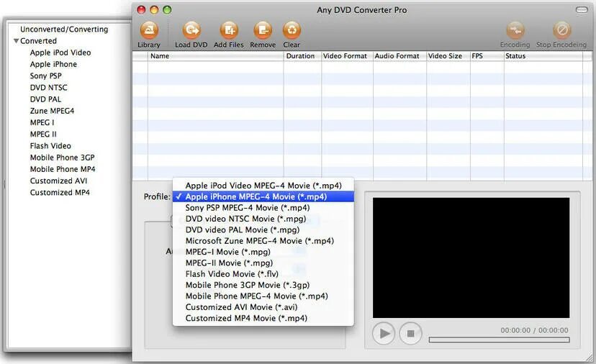Click the Video Format column header
The image size is (596, 364).
348,56
